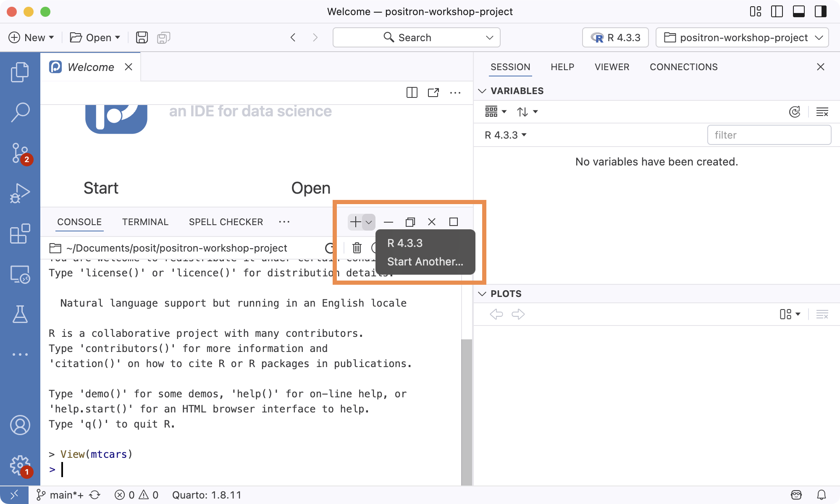Click the console vertical scrollbar
840x504 pixels.
pyautogui.click(x=467, y=412)
